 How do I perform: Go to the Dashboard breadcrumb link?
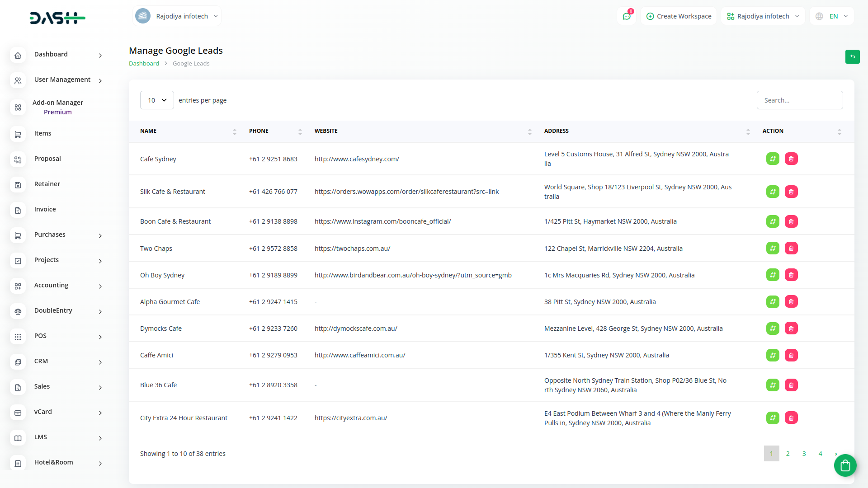click(x=144, y=64)
